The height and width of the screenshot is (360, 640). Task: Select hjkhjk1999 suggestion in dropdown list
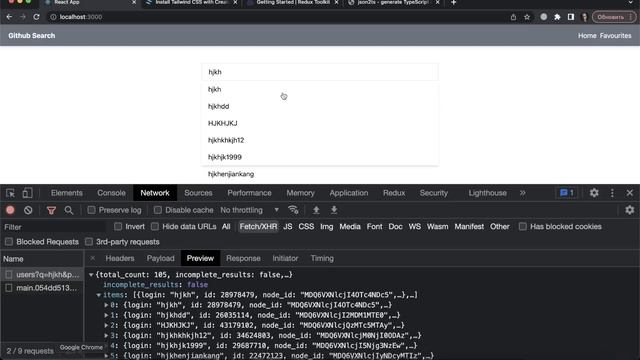(x=320, y=157)
